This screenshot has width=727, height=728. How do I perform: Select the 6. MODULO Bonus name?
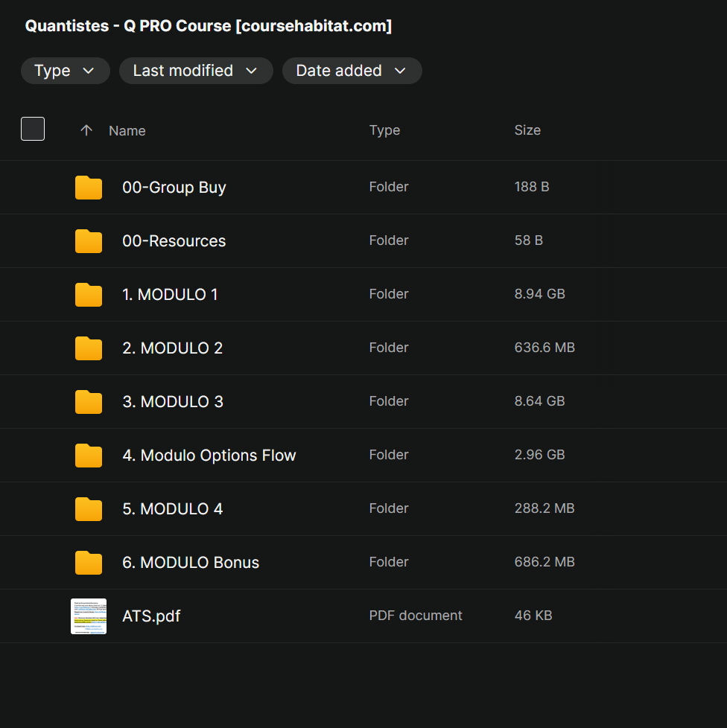[191, 563]
